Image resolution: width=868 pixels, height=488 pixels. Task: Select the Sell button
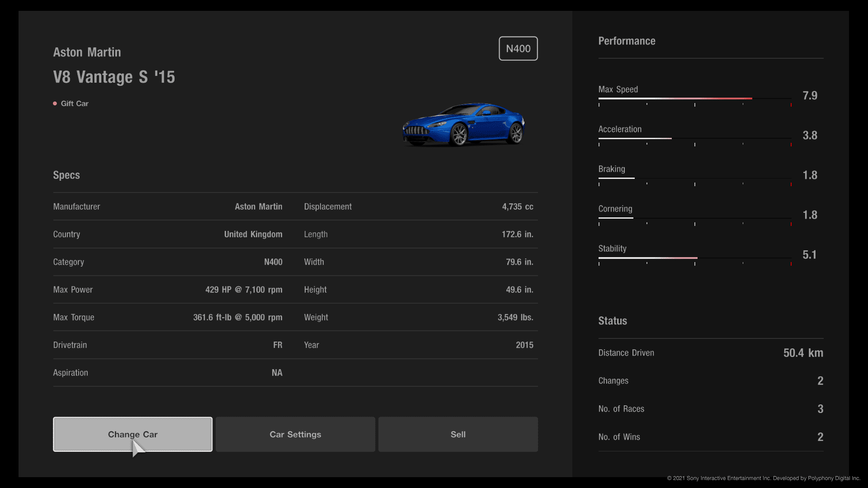[x=458, y=434]
